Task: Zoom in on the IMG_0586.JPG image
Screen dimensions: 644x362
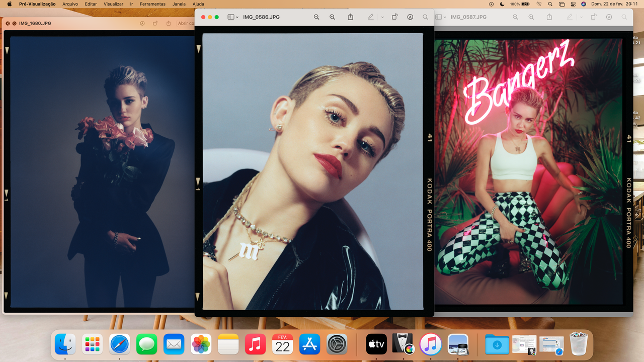Action: [x=332, y=17]
